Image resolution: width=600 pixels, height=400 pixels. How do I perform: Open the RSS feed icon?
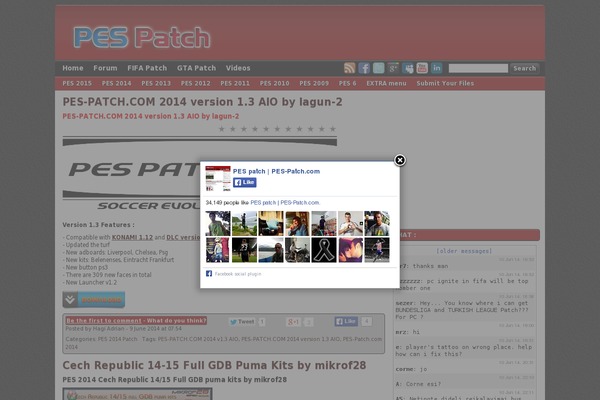pos(349,68)
